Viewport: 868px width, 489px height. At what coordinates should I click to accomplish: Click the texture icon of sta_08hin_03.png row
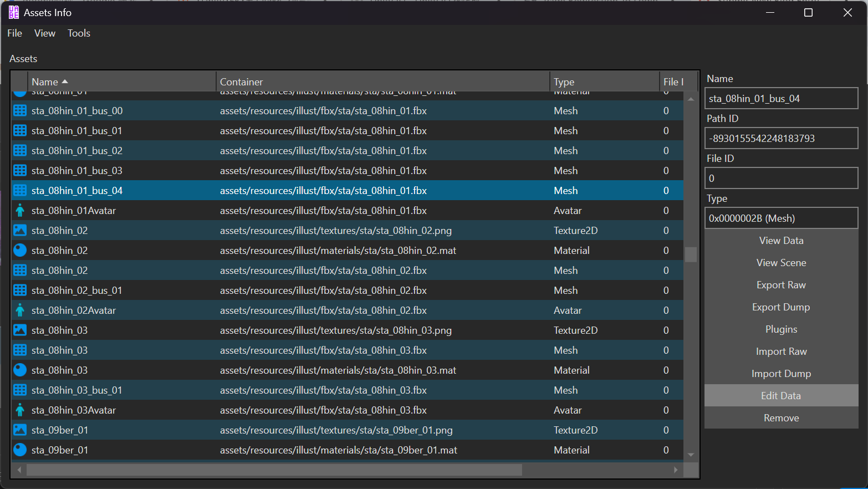tap(20, 330)
